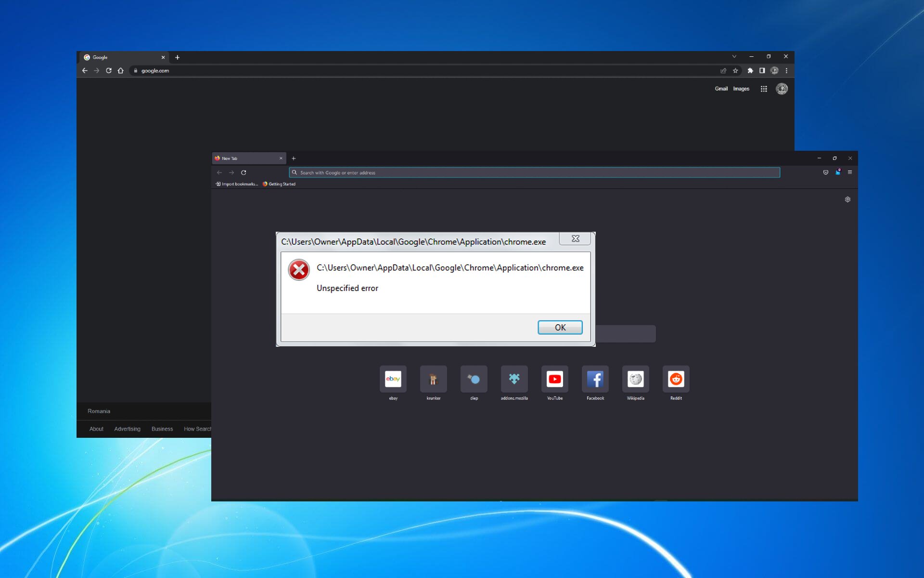The image size is (924, 578).
Task: Open Gmail link on Google page
Action: 721,89
